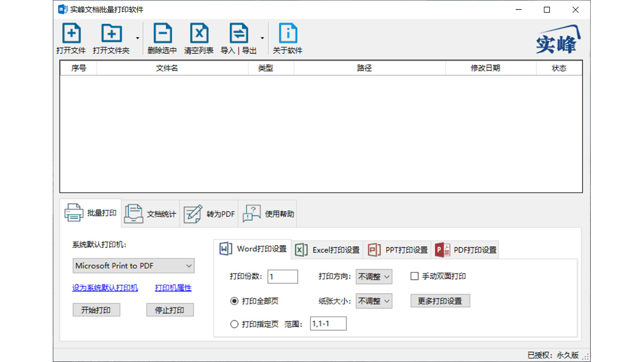Screen dimensions: 644x362
Task: Select the 删除选中 delete icon
Action: point(162,38)
